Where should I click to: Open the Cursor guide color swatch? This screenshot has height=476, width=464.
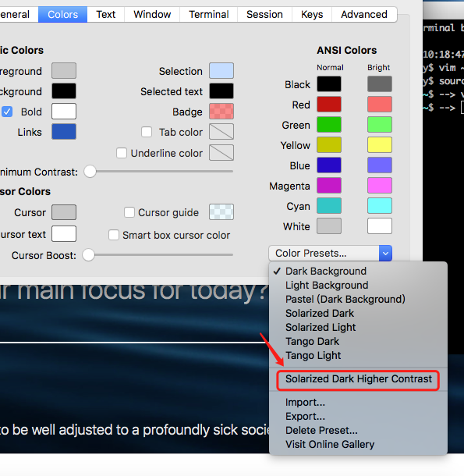pos(221,212)
